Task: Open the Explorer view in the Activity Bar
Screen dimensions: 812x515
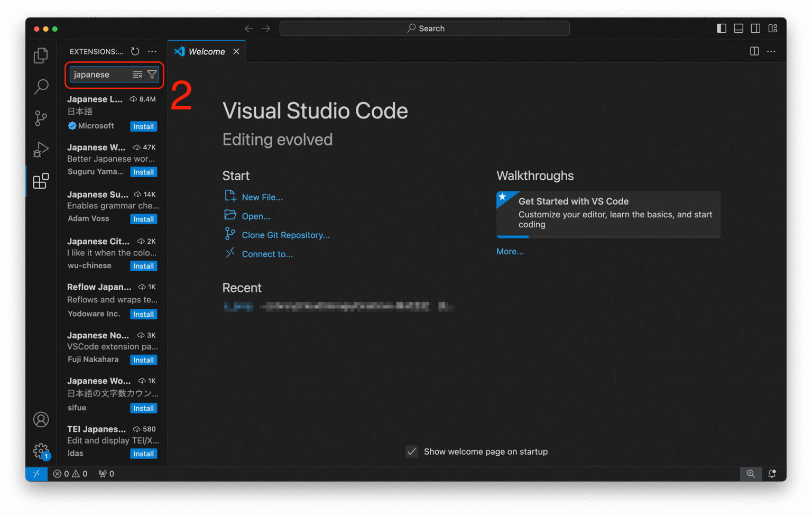Action: click(41, 55)
